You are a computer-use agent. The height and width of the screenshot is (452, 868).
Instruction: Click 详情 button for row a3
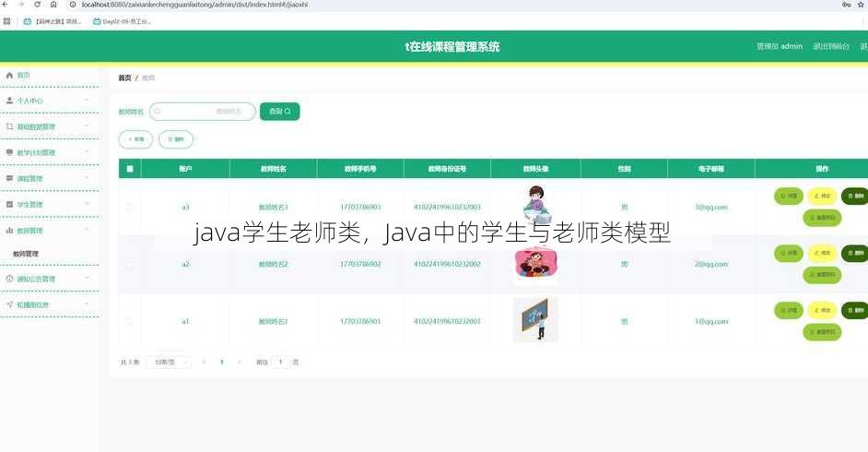(x=788, y=196)
